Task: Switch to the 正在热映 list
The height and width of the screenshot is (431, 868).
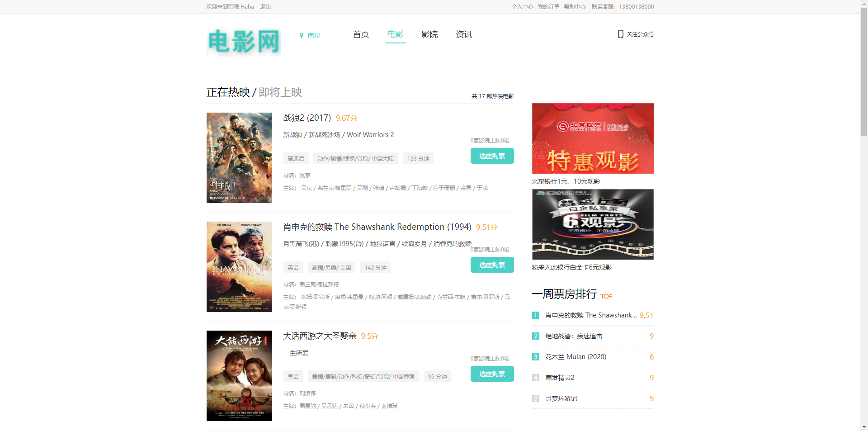Action: coord(228,92)
